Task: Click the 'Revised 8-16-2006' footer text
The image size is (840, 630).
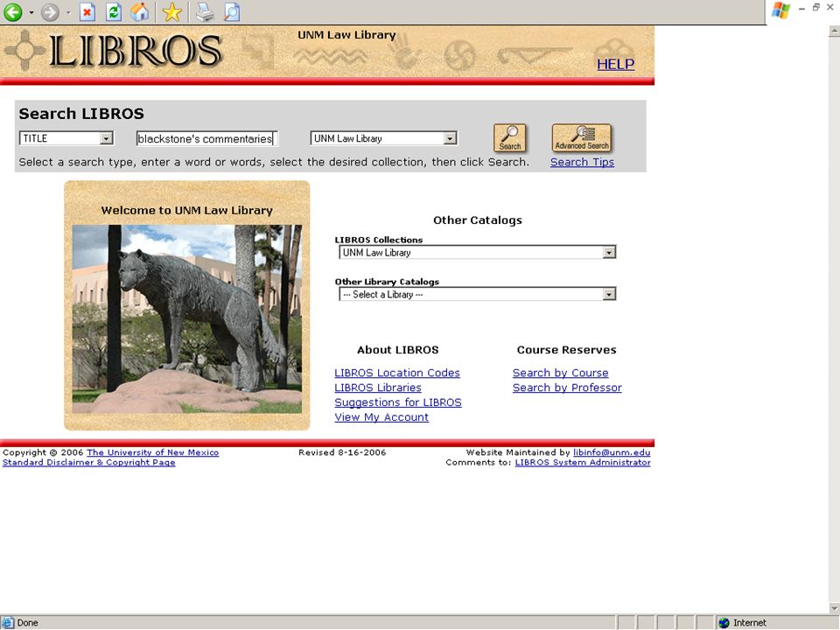Action: (x=342, y=452)
